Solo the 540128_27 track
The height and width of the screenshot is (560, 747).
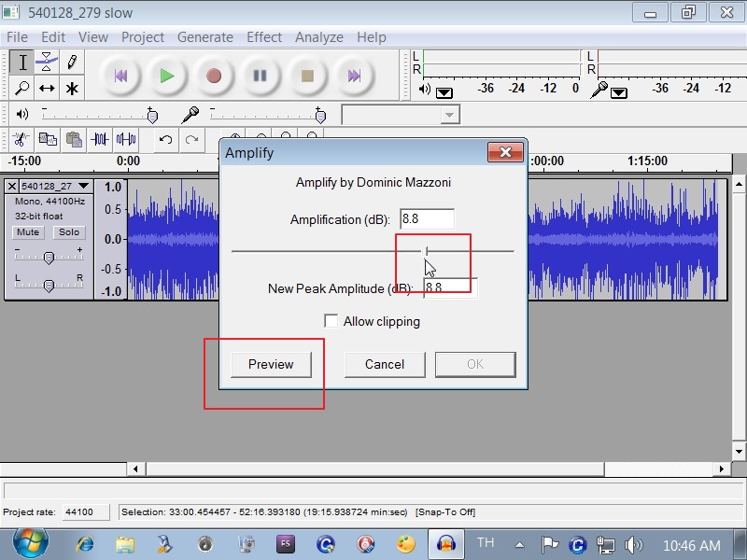click(69, 232)
